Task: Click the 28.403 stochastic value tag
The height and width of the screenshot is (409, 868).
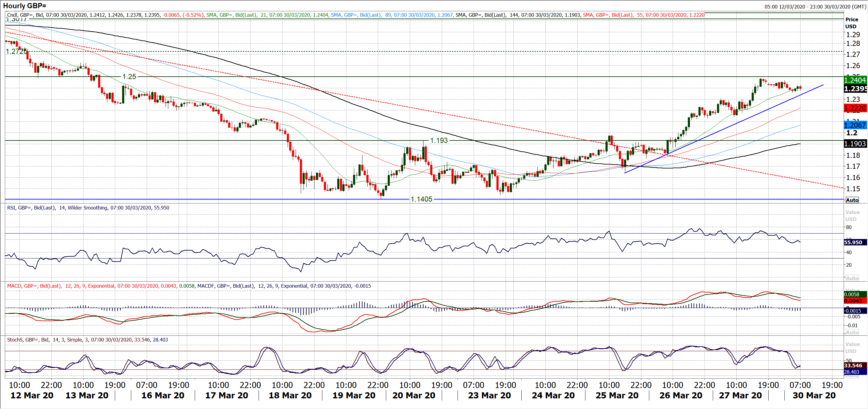Action: tap(855, 372)
